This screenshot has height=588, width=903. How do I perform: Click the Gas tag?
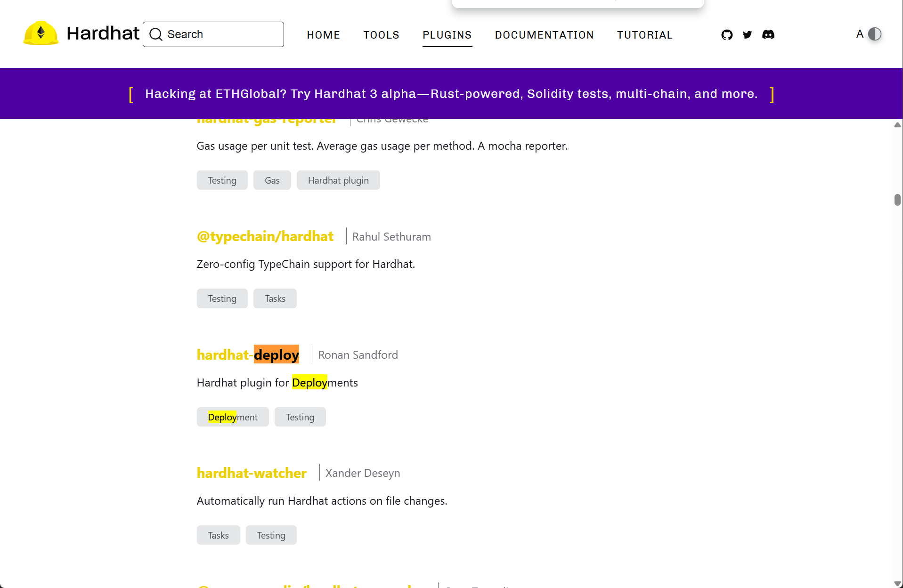click(x=272, y=180)
